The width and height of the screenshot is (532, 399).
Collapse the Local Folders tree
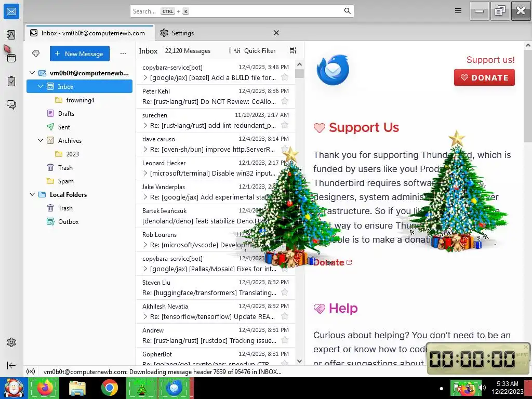pyautogui.click(x=32, y=194)
